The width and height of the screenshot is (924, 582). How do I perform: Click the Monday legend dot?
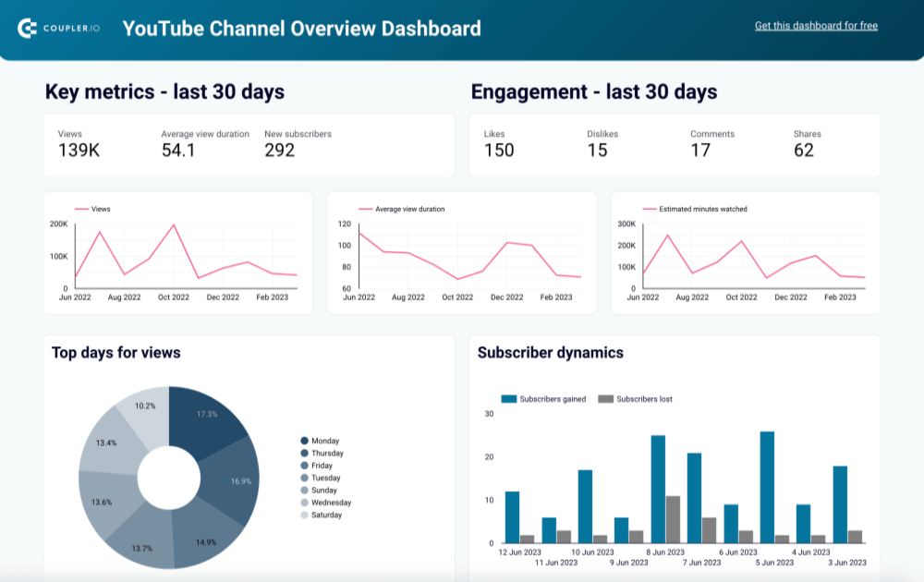305,442
